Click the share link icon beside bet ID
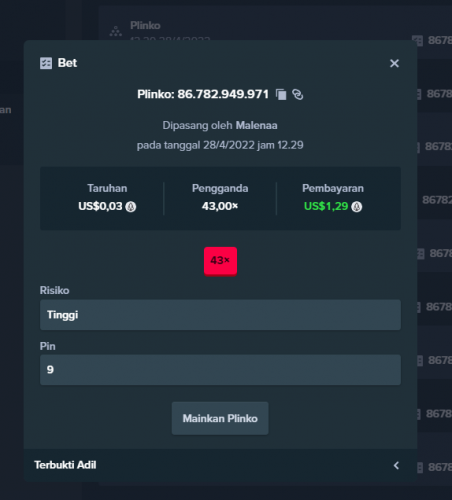This screenshot has height=500, width=452. (298, 95)
